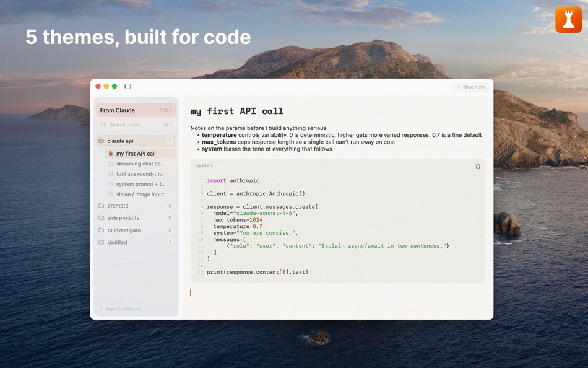Click the New Notebook button
Screen dimensions: 588x368
[x=120, y=309]
